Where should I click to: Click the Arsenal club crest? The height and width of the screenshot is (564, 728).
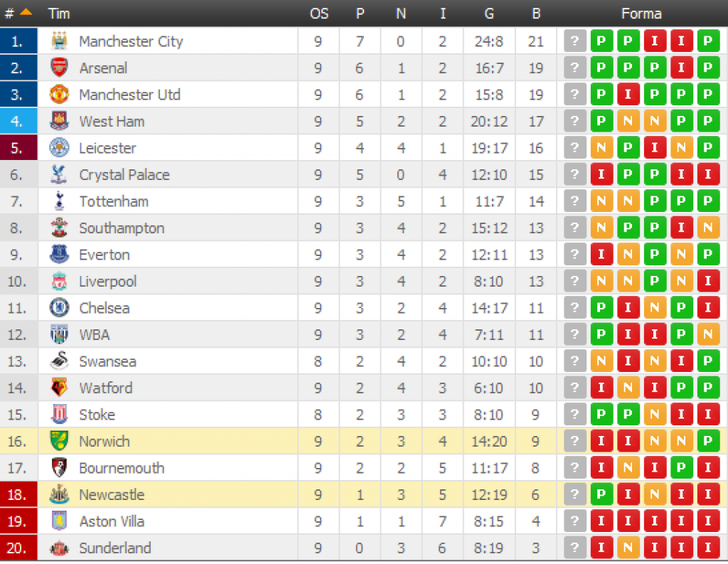click(x=59, y=68)
